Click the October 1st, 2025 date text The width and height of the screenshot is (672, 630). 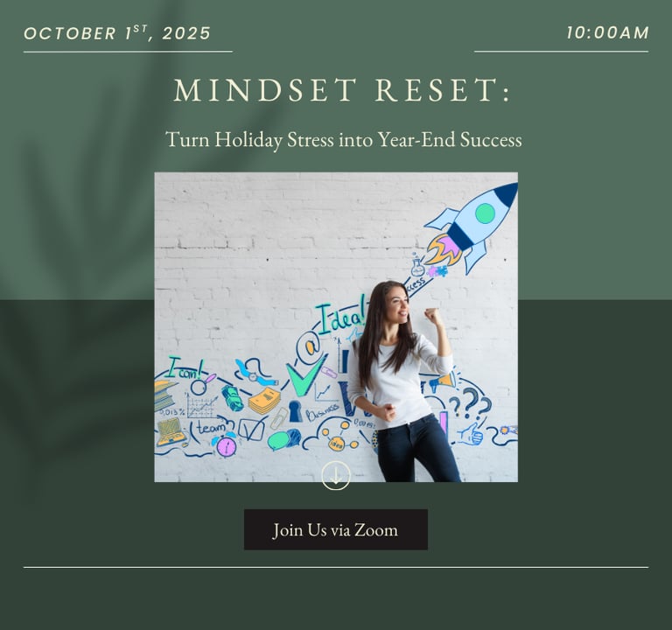[117, 33]
